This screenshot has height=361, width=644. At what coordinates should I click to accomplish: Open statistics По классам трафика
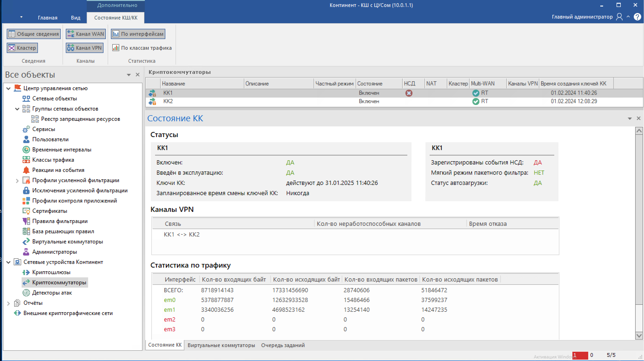click(142, 48)
